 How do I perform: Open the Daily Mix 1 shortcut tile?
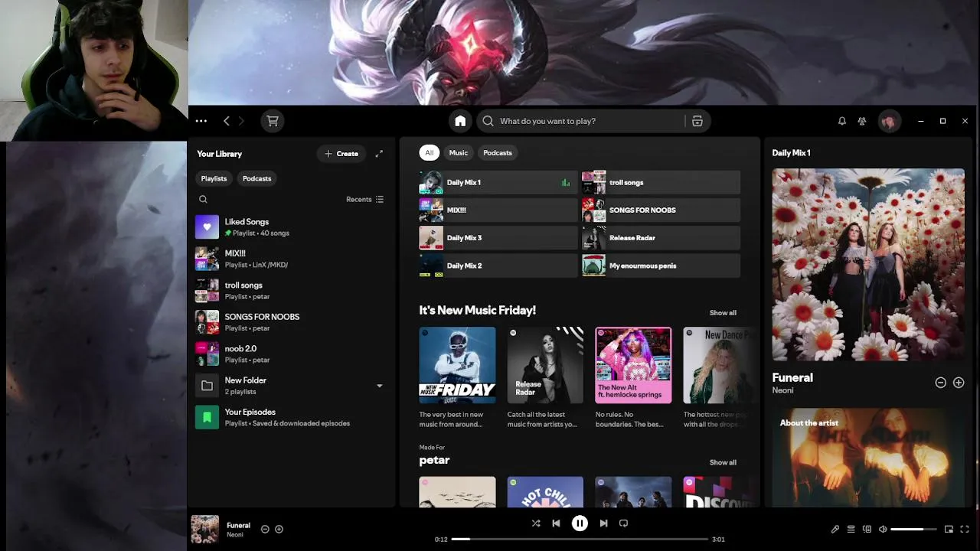pos(498,182)
